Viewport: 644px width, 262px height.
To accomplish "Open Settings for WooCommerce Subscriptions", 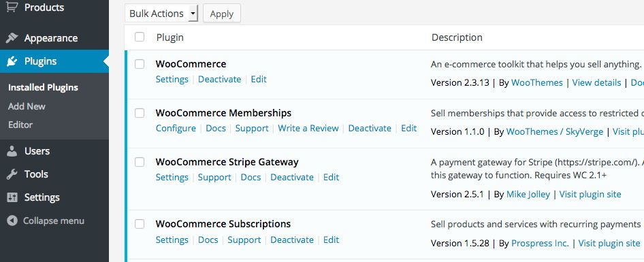I will point(172,240).
